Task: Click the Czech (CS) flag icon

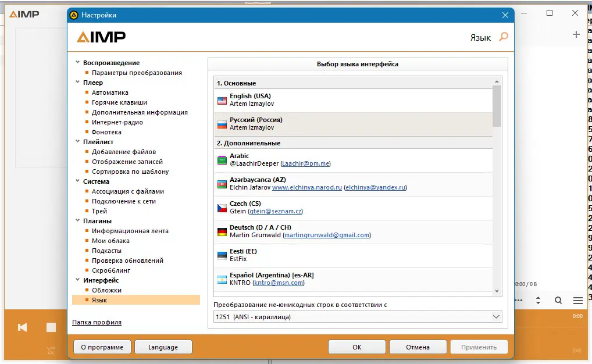Action: [222, 208]
